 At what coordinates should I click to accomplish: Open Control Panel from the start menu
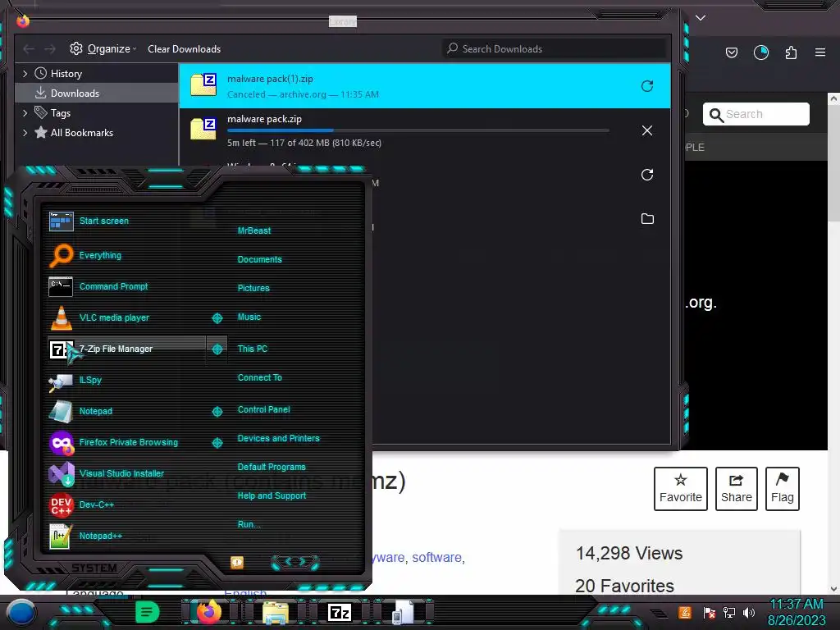click(263, 409)
